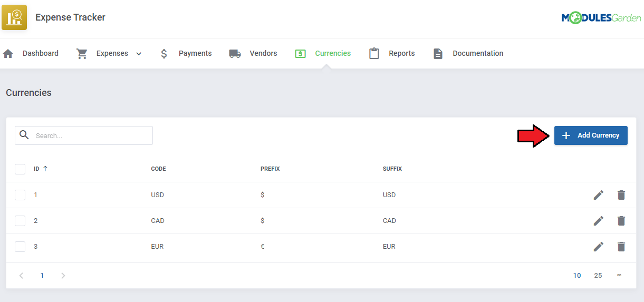
Task: Edit the USD currency with pencil icon
Action: click(598, 195)
